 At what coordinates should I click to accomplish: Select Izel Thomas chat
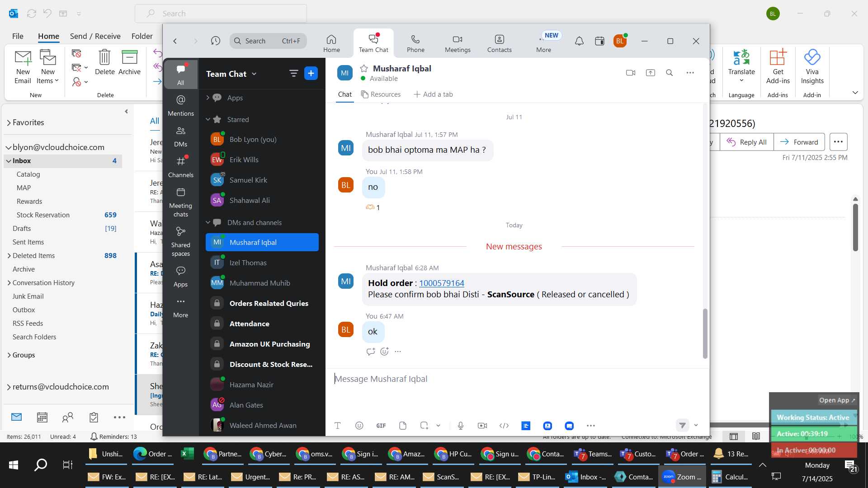coord(262,263)
